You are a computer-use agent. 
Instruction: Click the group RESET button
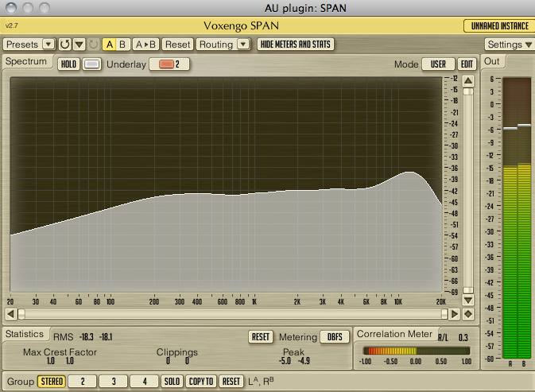click(231, 381)
